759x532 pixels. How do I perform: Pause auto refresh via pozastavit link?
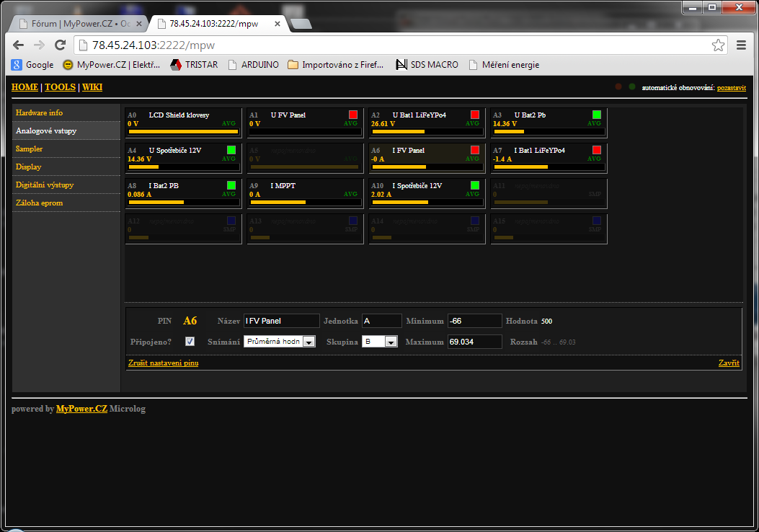point(732,88)
